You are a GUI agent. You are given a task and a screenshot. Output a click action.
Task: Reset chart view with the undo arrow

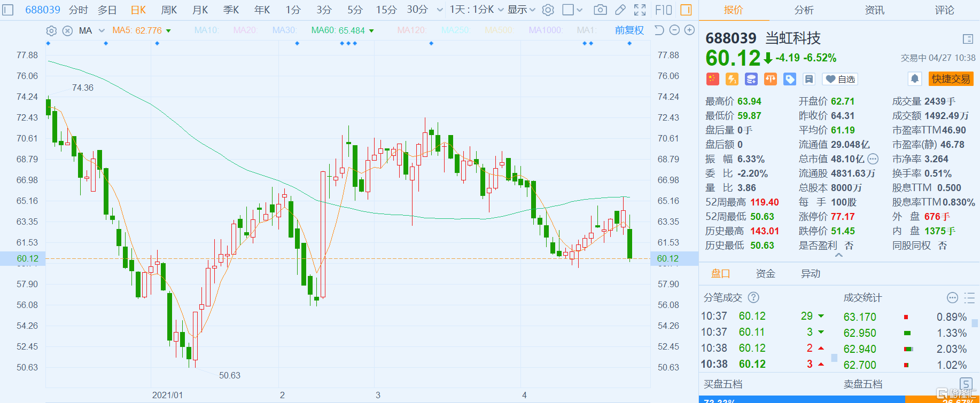click(x=659, y=30)
